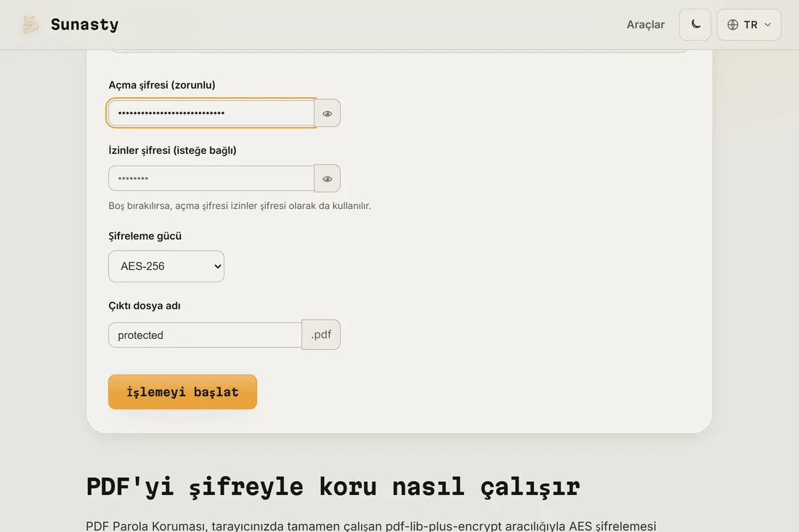Viewport: 799px width, 532px height.
Task: Show the Açma şifresi password with eye icon
Action: click(x=327, y=113)
